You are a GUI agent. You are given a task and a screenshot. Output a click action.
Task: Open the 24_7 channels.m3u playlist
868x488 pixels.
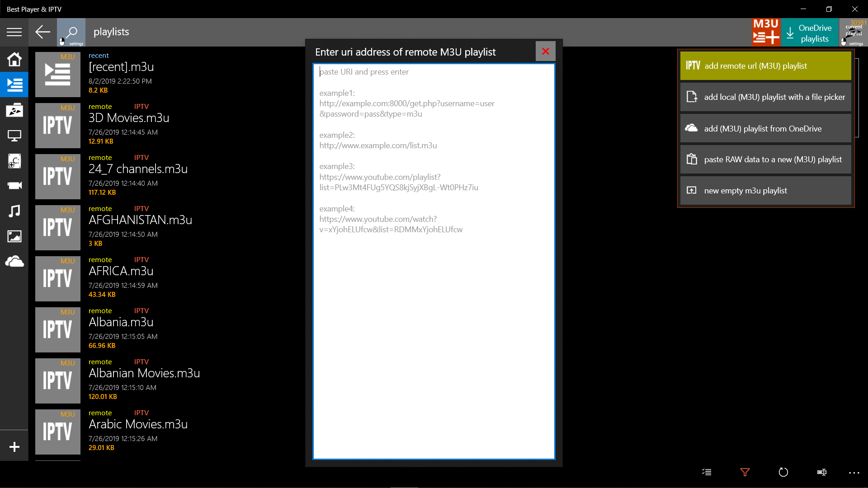tap(138, 169)
